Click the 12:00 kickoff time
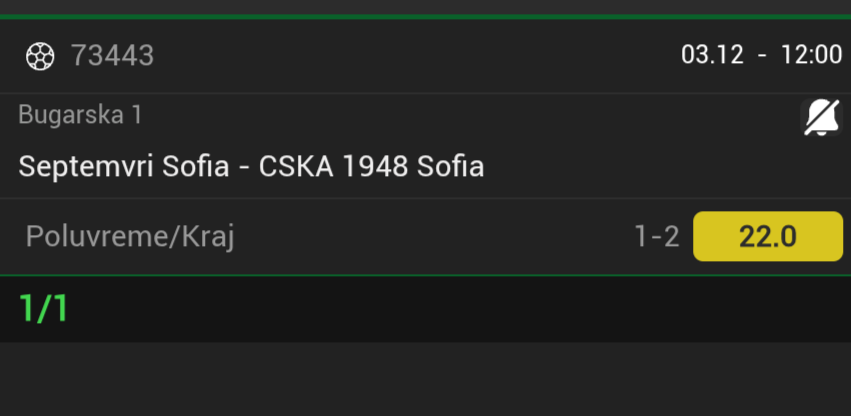The width and height of the screenshot is (851, 416). tap(811, 55)
